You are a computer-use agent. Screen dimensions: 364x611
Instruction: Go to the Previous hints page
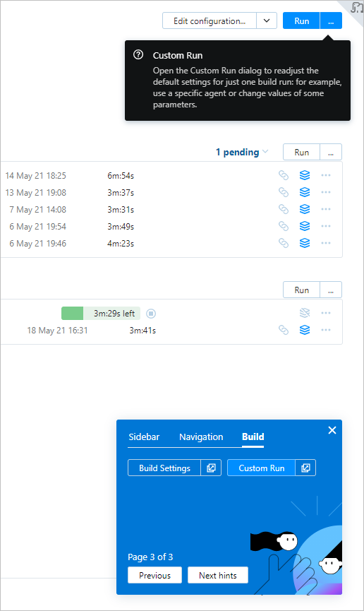point(155,575)
